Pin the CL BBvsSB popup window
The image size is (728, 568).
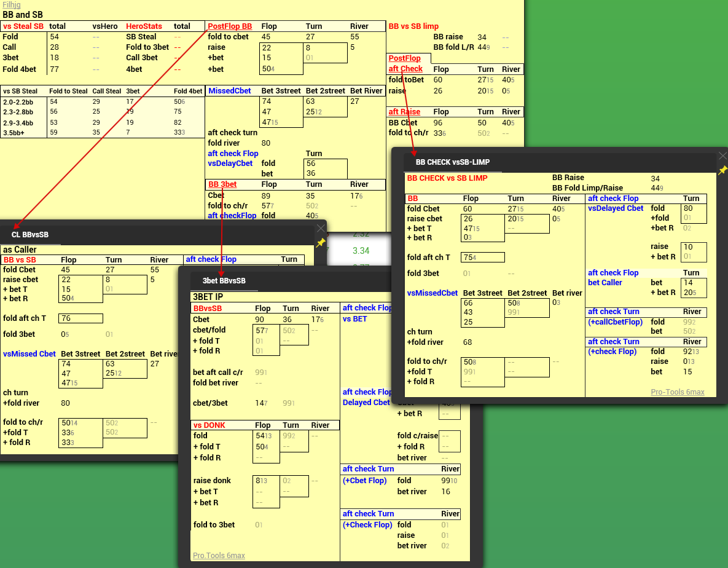click(320, 243)
